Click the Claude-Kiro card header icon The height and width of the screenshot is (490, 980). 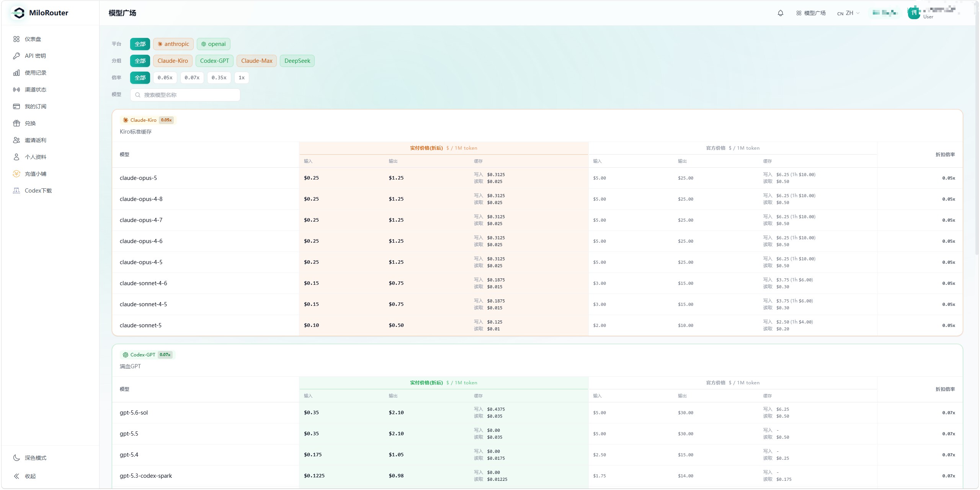pyautogui.click(x=126, y=120)
